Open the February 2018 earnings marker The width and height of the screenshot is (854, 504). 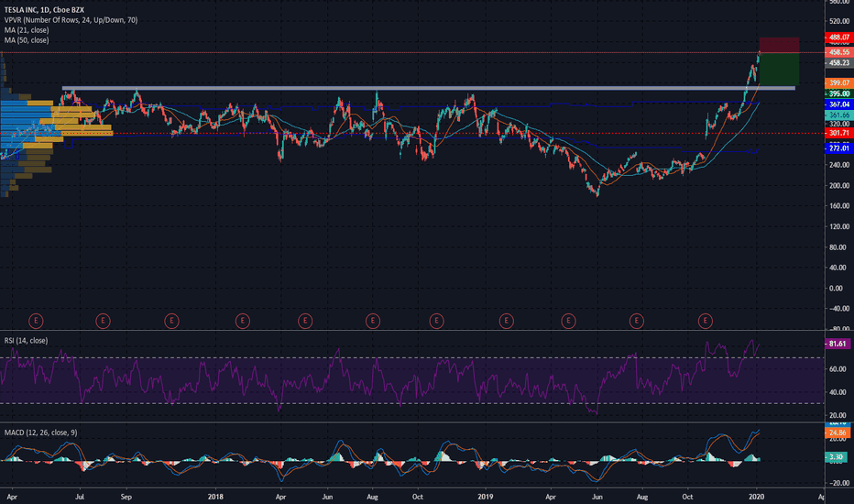click(243, 321)
